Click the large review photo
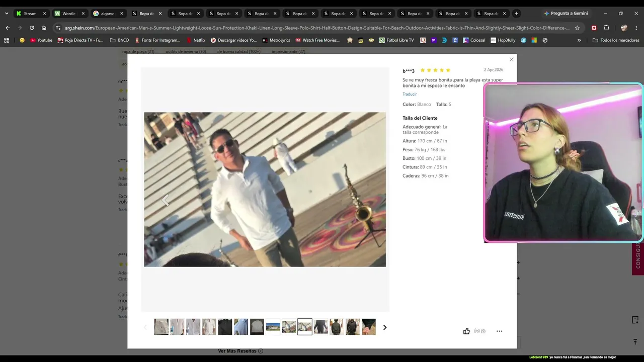The height and width of the screenshot is (362, 644). click(265, 189)
